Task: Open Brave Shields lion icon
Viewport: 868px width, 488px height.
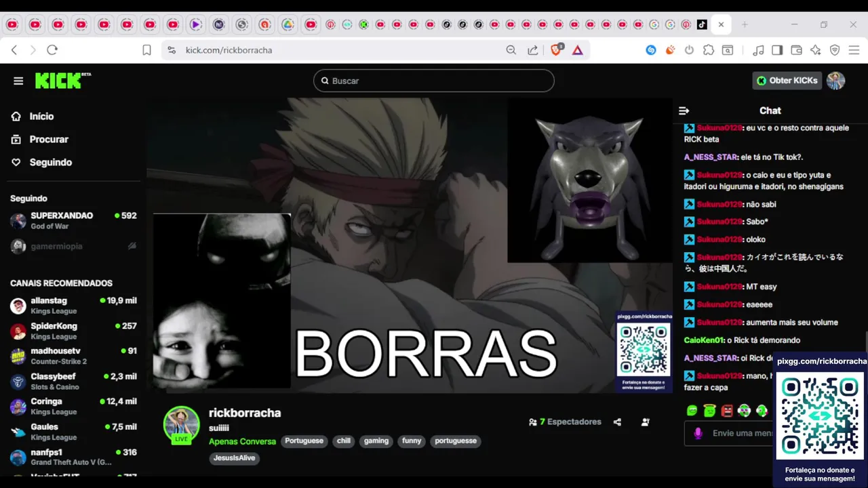Action: pos(557,49)
